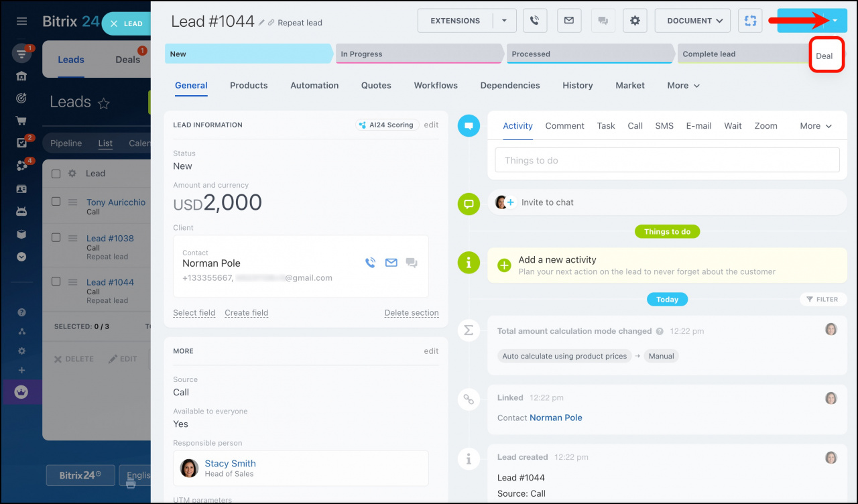Click the AI24 Scoring badge
The height and width of the screenshot is (504, 858).
coord(387,125)
